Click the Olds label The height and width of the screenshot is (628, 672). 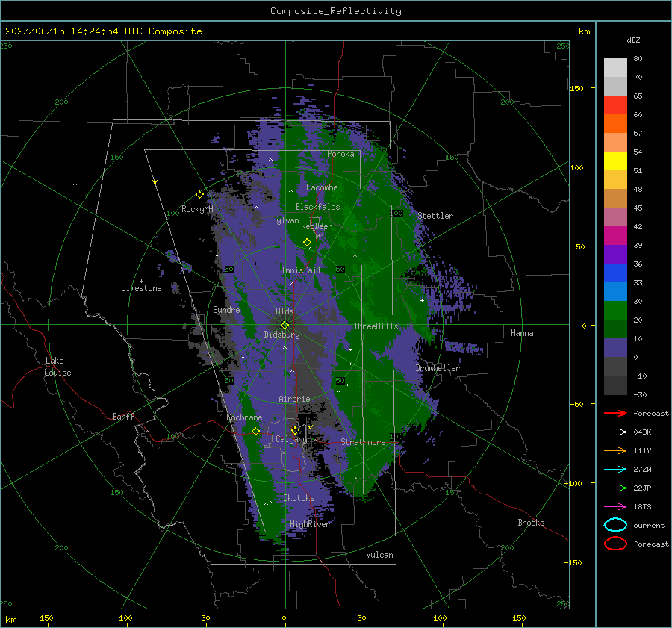284,311
